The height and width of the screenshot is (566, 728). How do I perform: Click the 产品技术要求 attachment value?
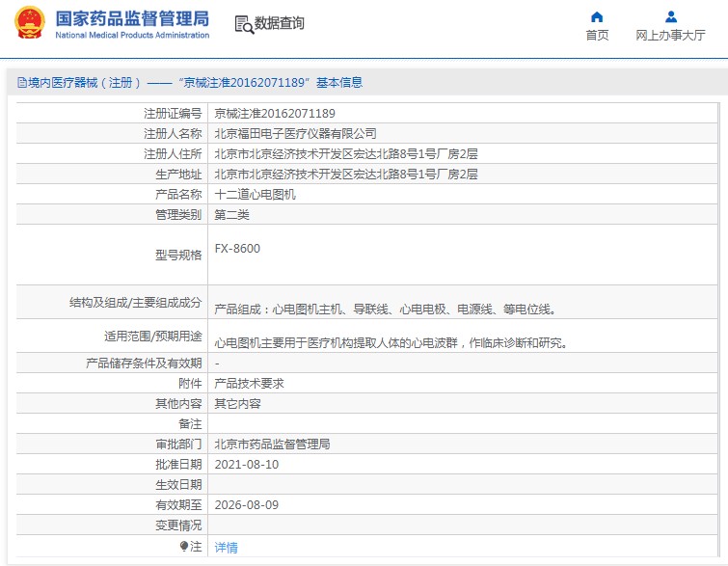pyautogui.click(x=249, y=384)
